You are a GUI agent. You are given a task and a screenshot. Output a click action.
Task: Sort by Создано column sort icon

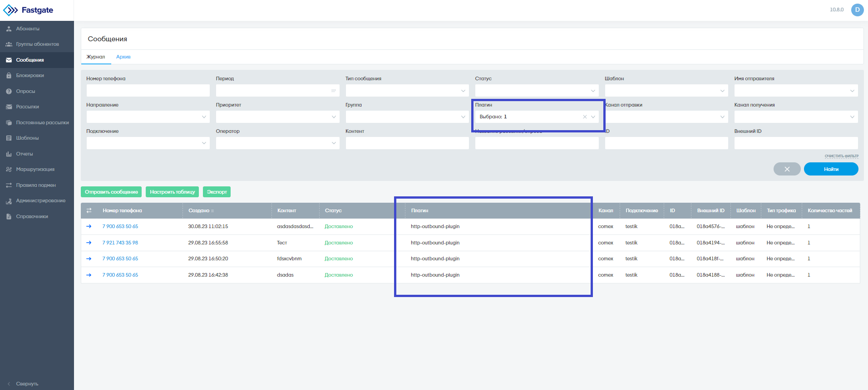coord(212,211)
